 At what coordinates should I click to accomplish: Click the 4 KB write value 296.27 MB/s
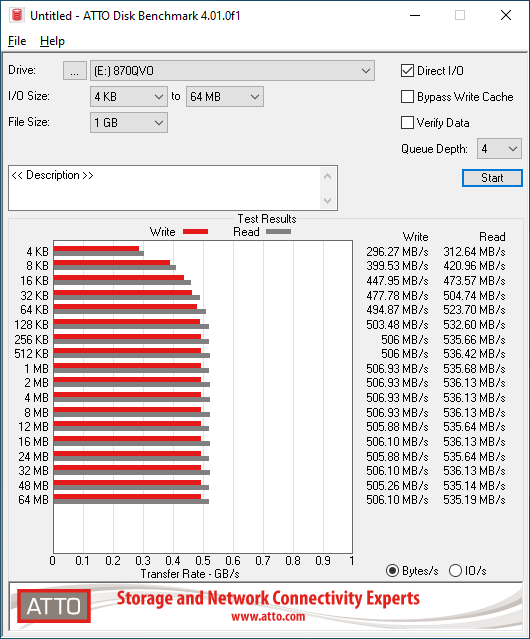pyautogui.click(x=397, y=251)
